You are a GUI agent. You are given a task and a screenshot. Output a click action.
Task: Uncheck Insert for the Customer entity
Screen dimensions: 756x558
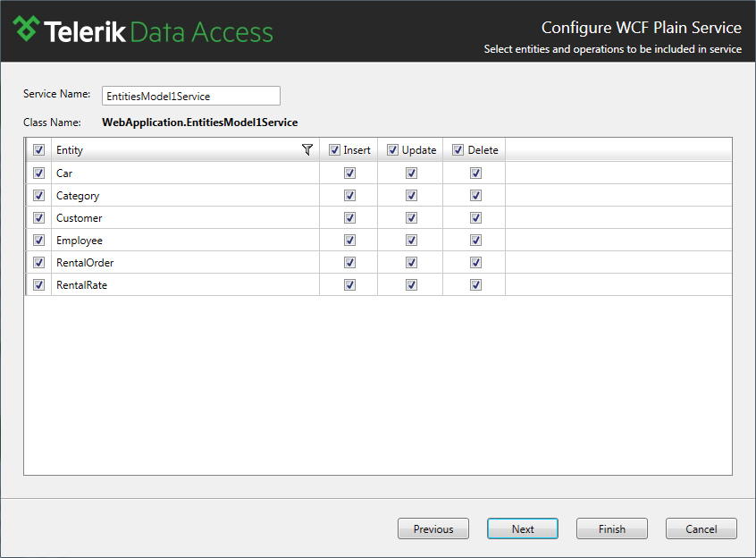pos(350,218)
